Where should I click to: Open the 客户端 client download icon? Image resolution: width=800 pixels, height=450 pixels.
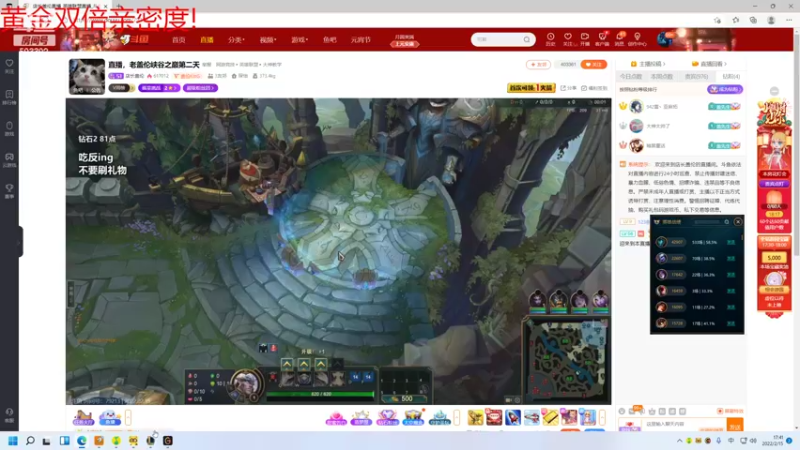click(602, 39)
